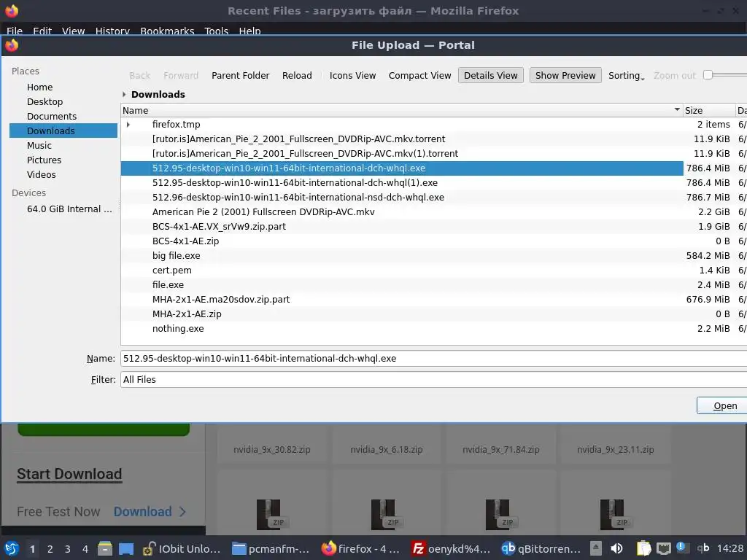Switch to the firefox taskbar window
Image resolution: width=747 pixels, height=560 pixels.
(360, 548)
